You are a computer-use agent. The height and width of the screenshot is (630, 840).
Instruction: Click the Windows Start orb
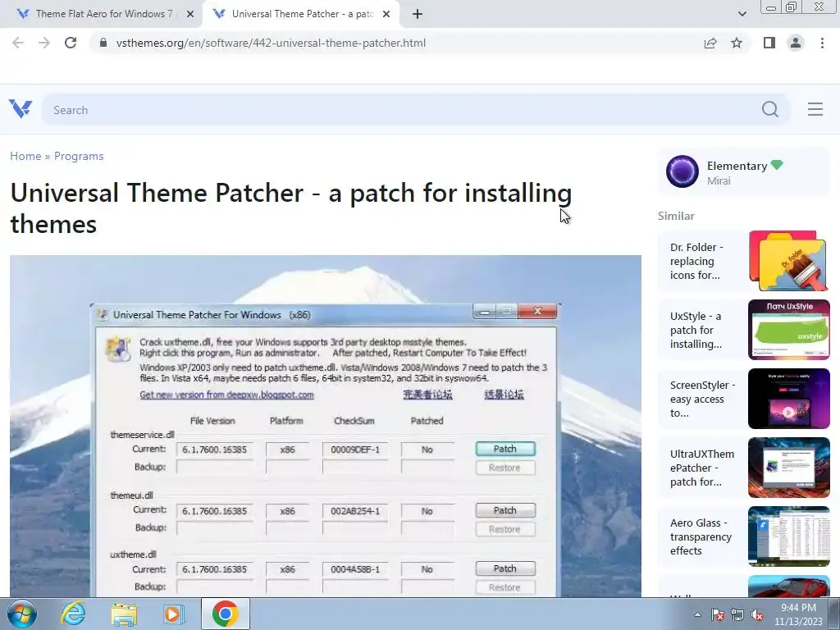point(22,614)
